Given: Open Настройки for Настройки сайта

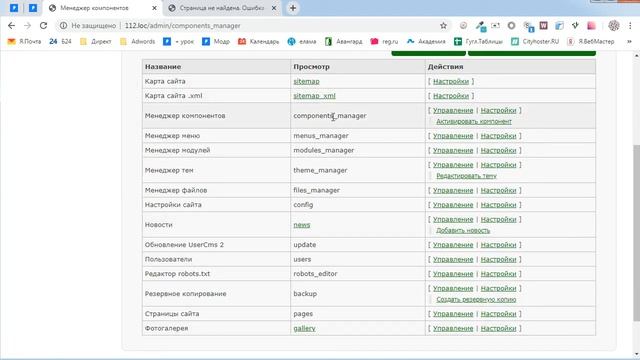Looking at the screenshot, I should click(498, 204).
